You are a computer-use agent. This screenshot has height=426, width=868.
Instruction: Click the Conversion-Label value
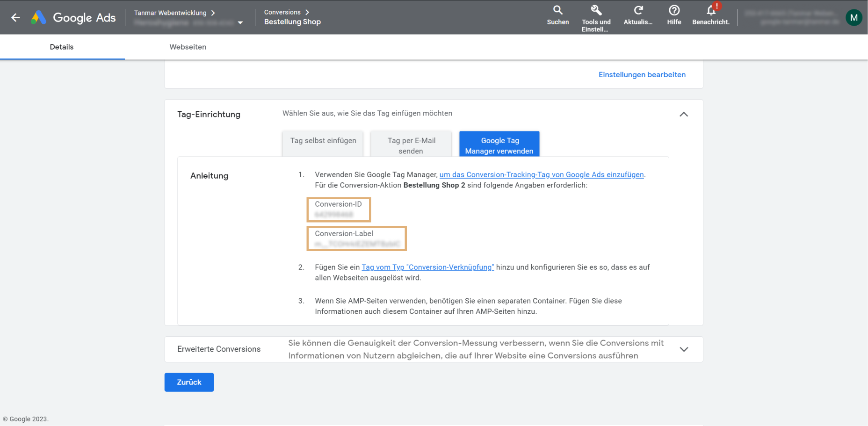pos(357,244)
